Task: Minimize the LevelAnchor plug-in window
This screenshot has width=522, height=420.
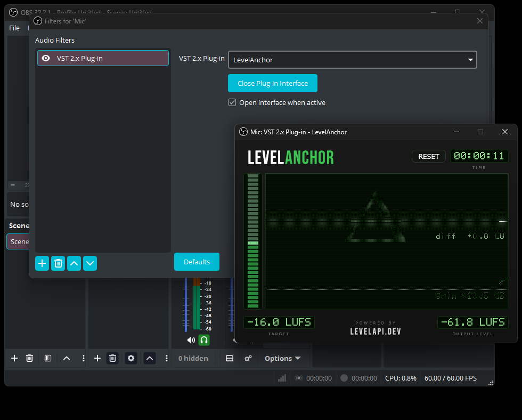Action: point(456,132)
